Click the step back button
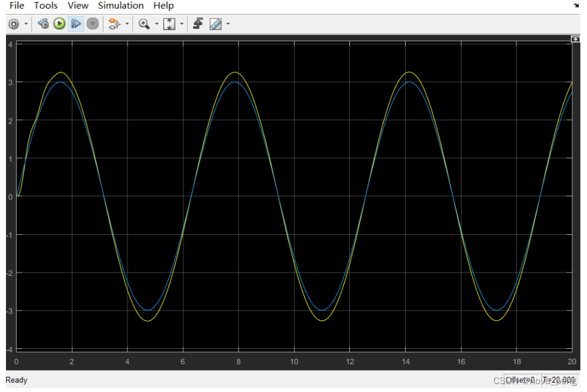Screen dimensions: 587x392 43,24
